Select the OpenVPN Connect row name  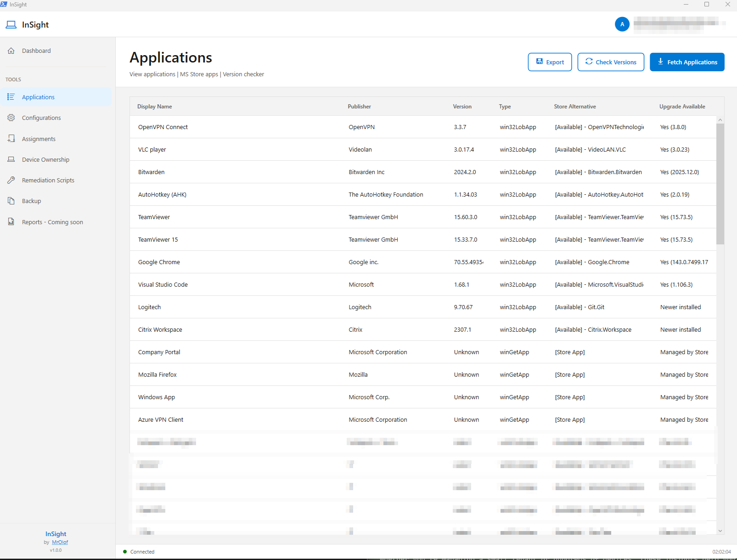(x=163, y=127)
